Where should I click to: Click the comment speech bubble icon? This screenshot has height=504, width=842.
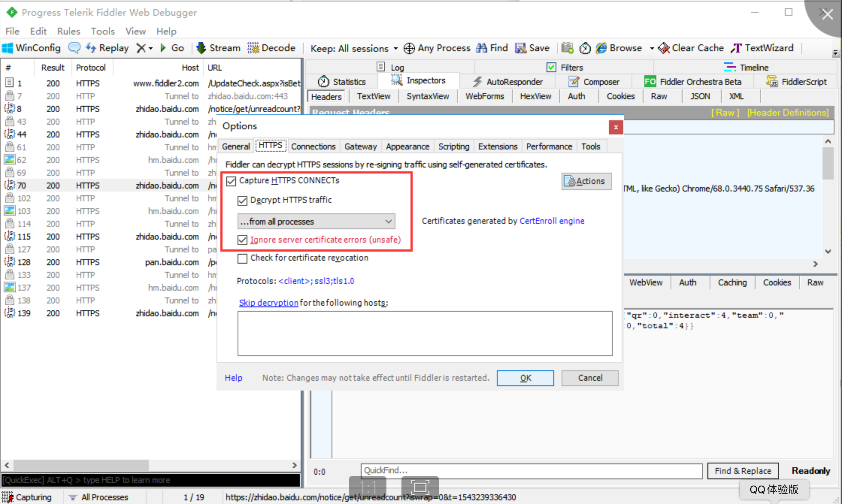74,48
